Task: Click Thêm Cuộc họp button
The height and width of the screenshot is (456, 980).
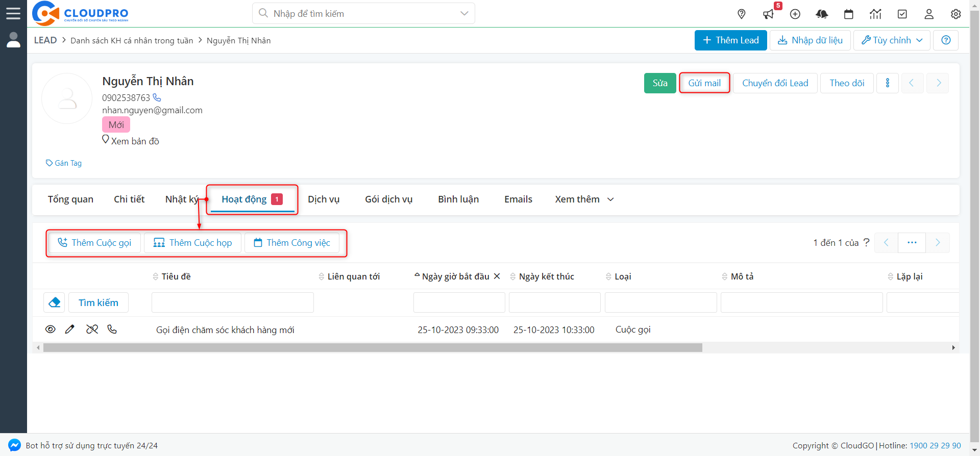Action: tap(192, 243)
